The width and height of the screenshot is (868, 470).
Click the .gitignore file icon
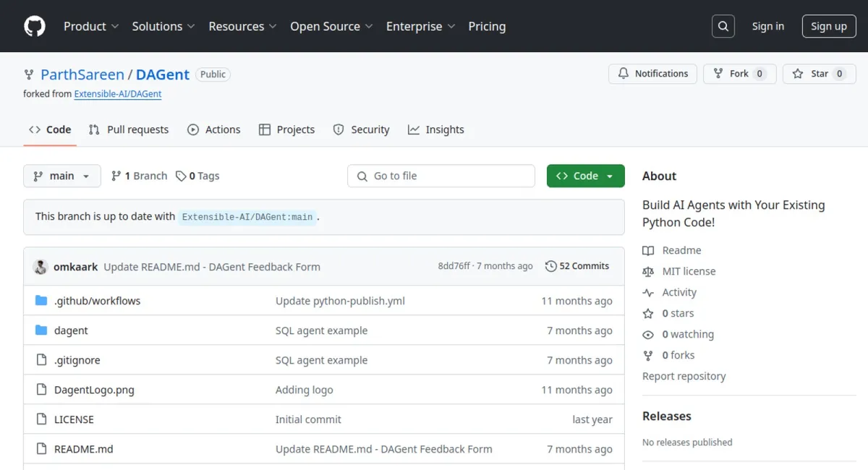41,360
